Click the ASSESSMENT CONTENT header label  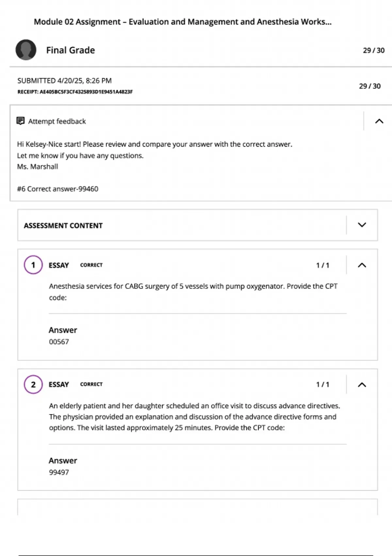click(63, 226)
